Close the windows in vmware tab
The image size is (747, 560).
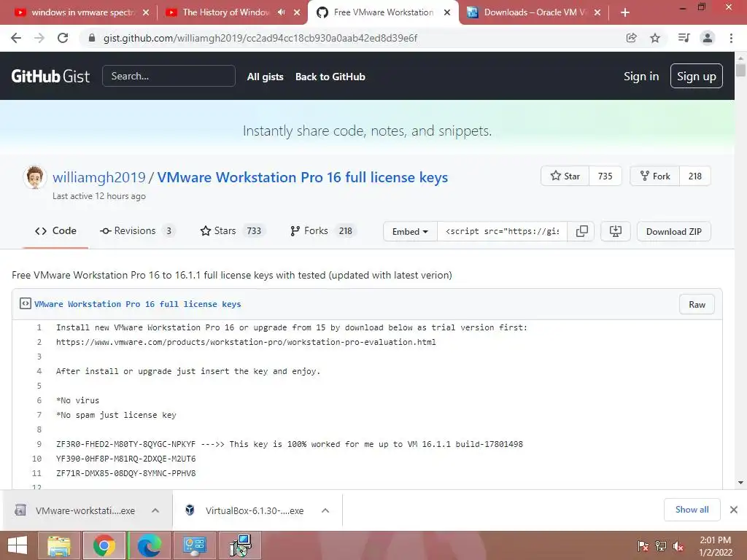pyautogui.click(x=146, y=13)
